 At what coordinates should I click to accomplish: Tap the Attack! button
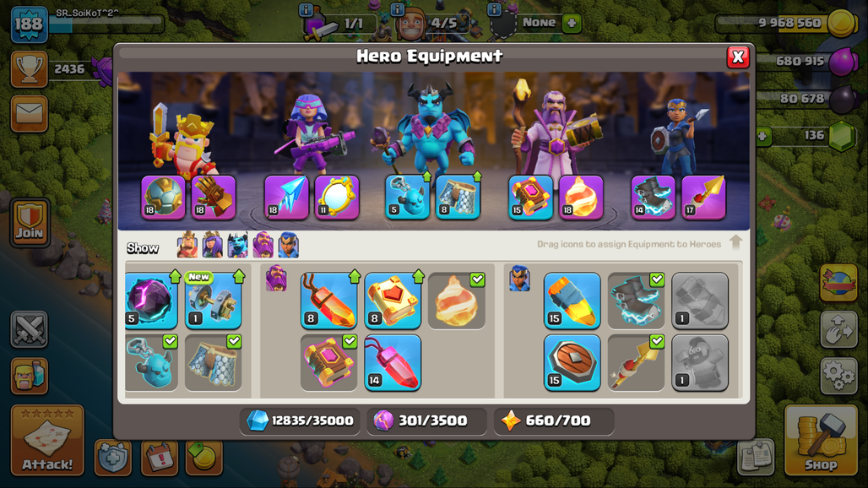click(47, 441)
